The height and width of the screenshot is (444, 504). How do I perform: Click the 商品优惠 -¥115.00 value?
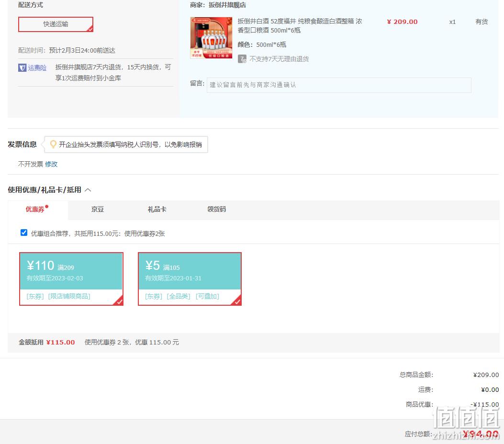pyautogui.click(x=485, y=404)
